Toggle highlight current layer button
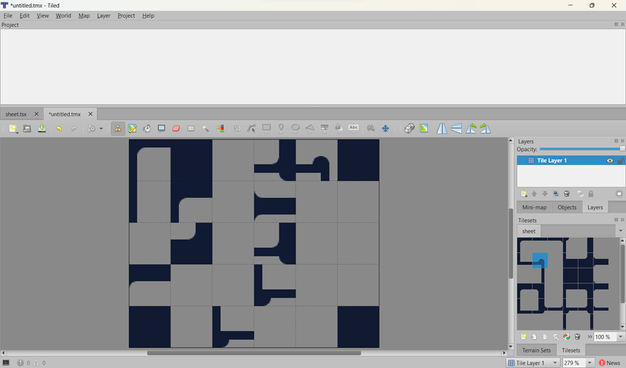This screenshot has width=626, height=368. tap(619, 194)
